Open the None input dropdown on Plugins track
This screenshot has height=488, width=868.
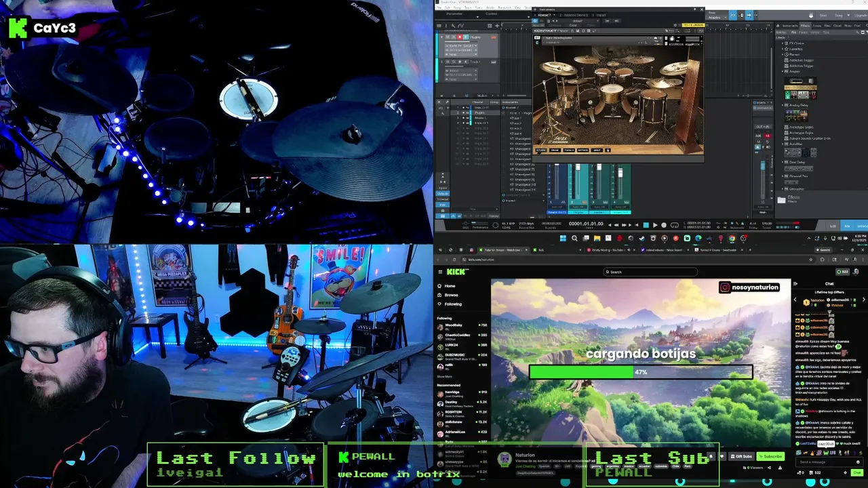click(x=461, y=54)
